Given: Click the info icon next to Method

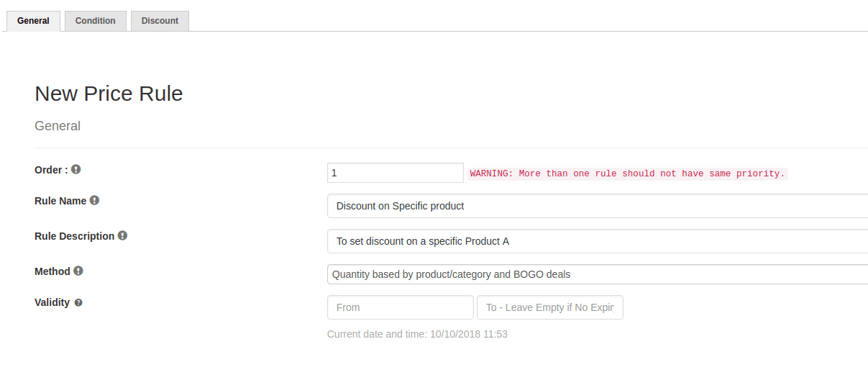Looking at the screenshot, I should pyautogui.click(x=78, y=271).
